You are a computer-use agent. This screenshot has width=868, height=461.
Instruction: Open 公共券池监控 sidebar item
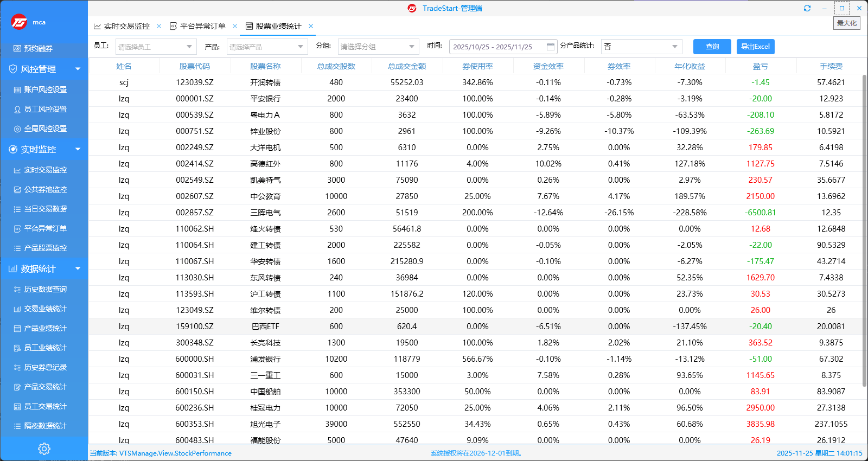click(x=45, y=189)
